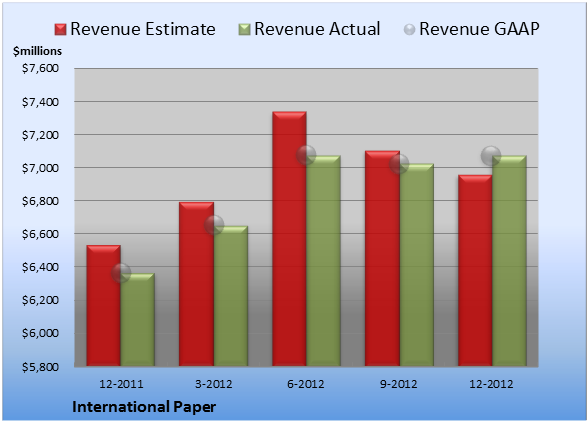Click the $6,800 axis label
This screenshot has width=588, height=422.
pos(40,201)
